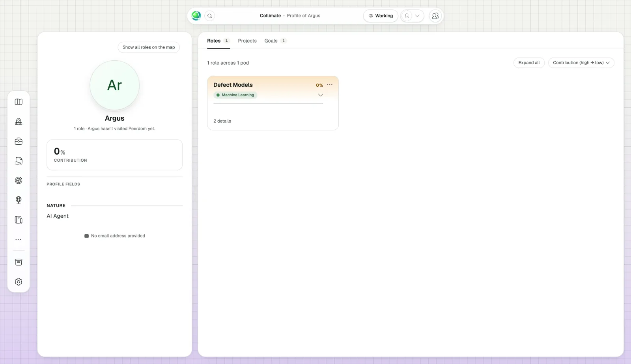This screenshot has width=631, height=364.
Task: Open the people icon in top bar
Action: [435, 16]
